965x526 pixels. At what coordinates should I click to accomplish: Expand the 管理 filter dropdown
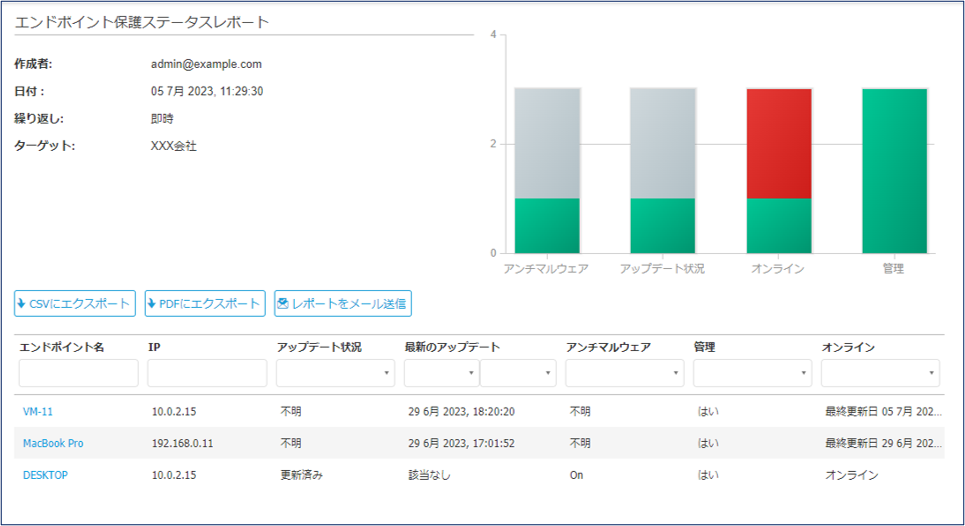[x=752, y=373]
